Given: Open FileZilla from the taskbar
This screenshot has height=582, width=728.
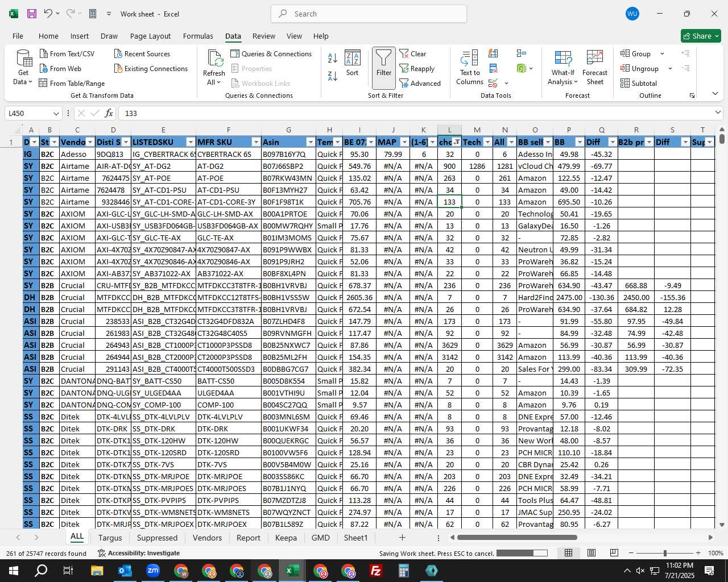Looking at the screenshot, I should pyautogui.click(x=375, y=571).
